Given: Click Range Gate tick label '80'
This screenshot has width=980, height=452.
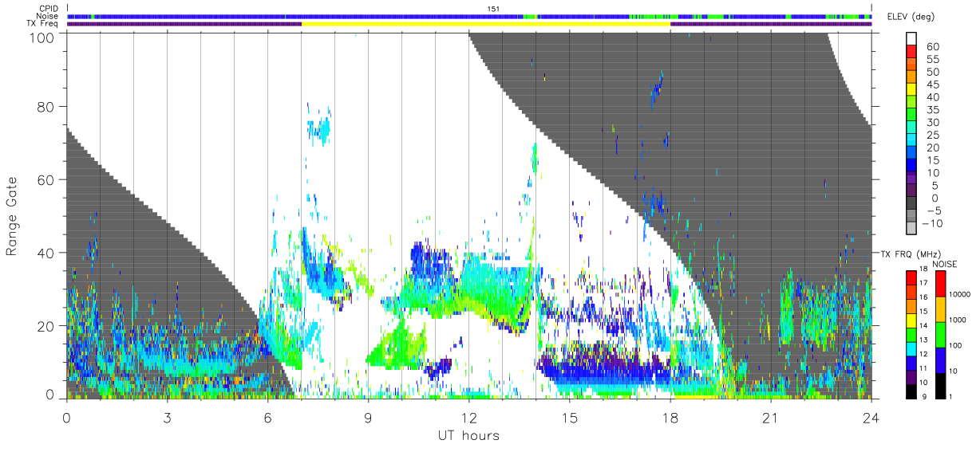Looking at the screenshot, I should point(46,106).
